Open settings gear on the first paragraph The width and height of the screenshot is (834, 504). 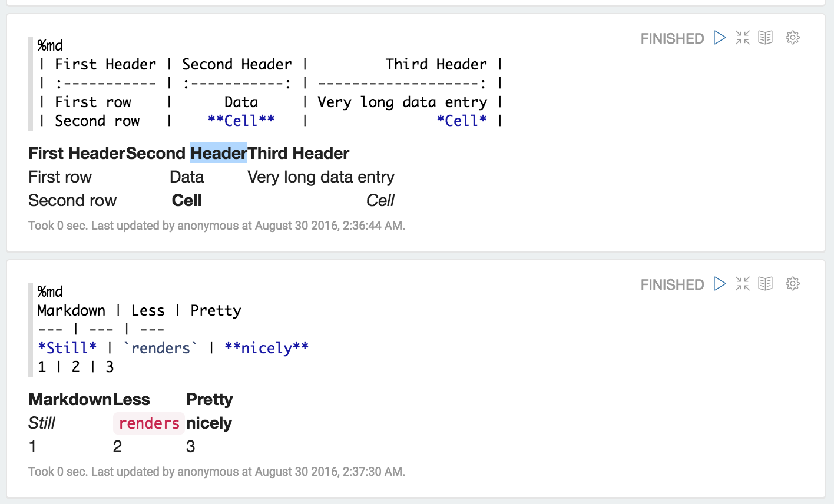pyautogui.click(x=792, y=37)
